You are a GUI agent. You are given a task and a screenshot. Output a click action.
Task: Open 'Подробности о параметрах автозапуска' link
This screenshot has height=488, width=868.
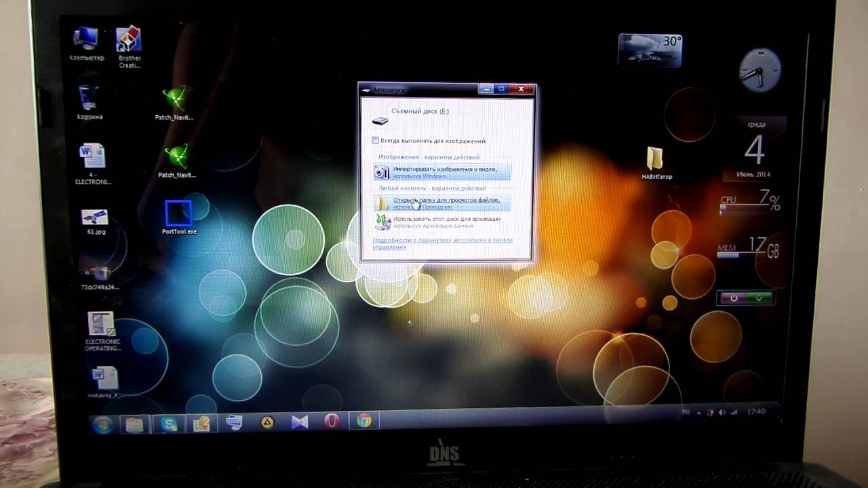tap(442, 243)
